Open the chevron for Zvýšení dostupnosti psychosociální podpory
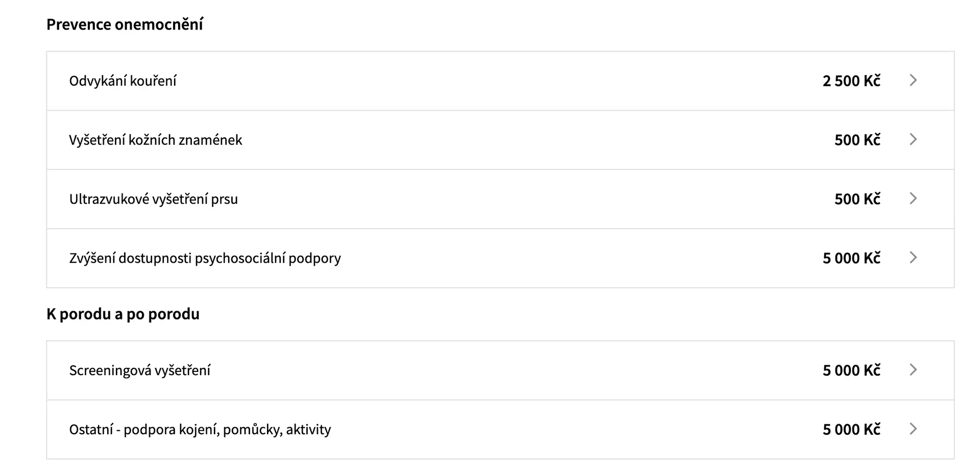This screenshot has width=980, height=470. coord(913,258)
